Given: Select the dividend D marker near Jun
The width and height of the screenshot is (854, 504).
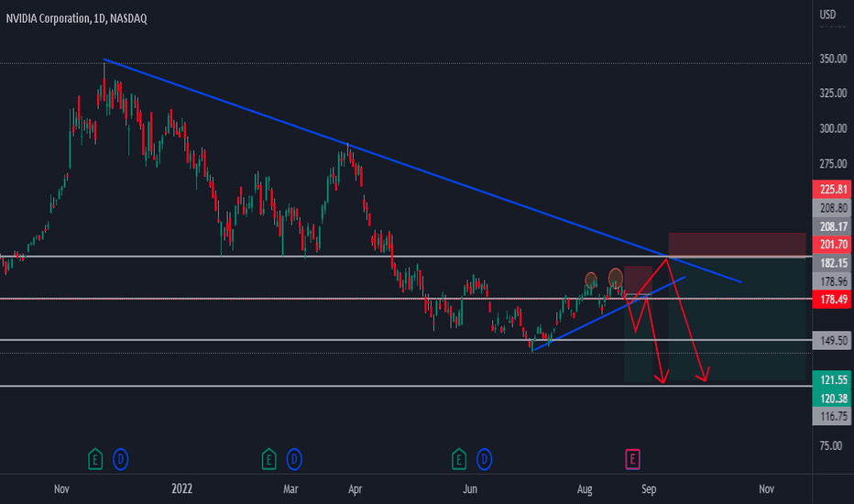Looking at the screenshot, I should (484, 459).
